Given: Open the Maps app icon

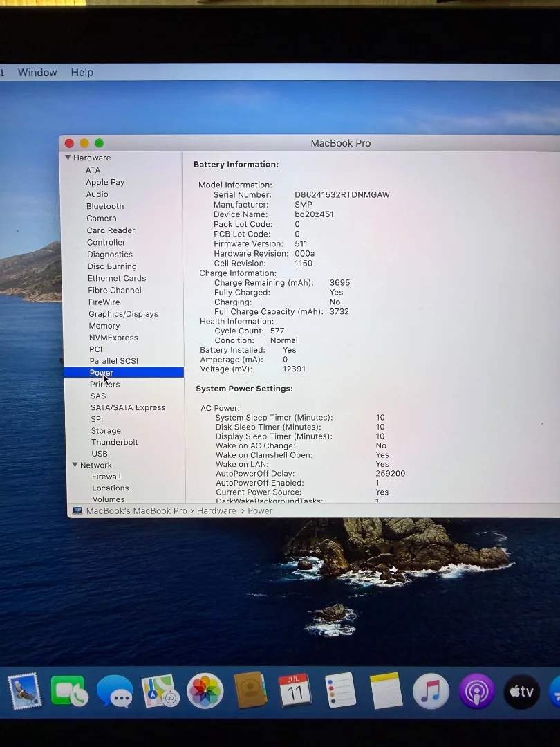Looking at the screenshot, I should [160, 691].
